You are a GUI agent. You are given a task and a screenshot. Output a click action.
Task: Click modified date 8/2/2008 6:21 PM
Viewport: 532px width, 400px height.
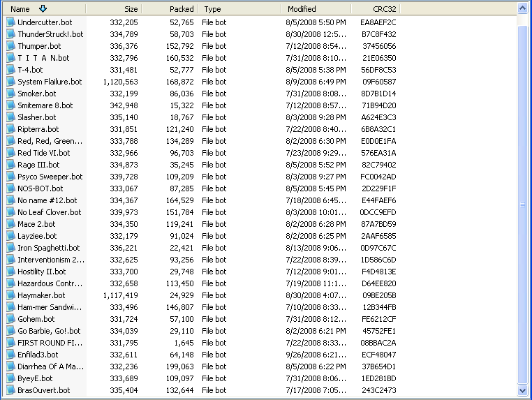point(316,331)
